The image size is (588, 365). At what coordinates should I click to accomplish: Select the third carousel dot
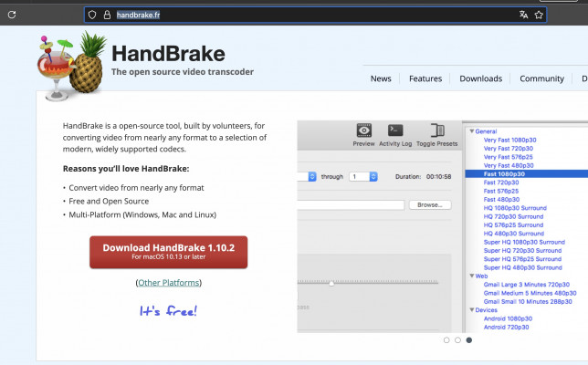click(x=469, y=339)
